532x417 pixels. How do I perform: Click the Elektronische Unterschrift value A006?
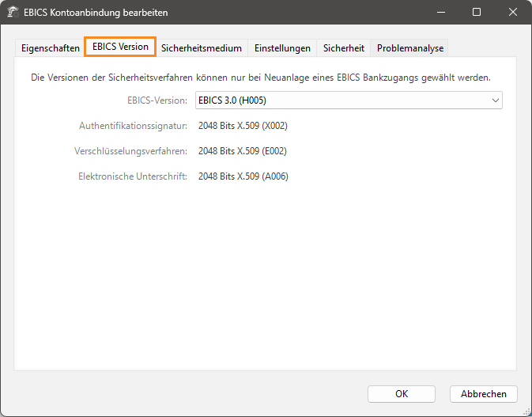click(243, 176)
